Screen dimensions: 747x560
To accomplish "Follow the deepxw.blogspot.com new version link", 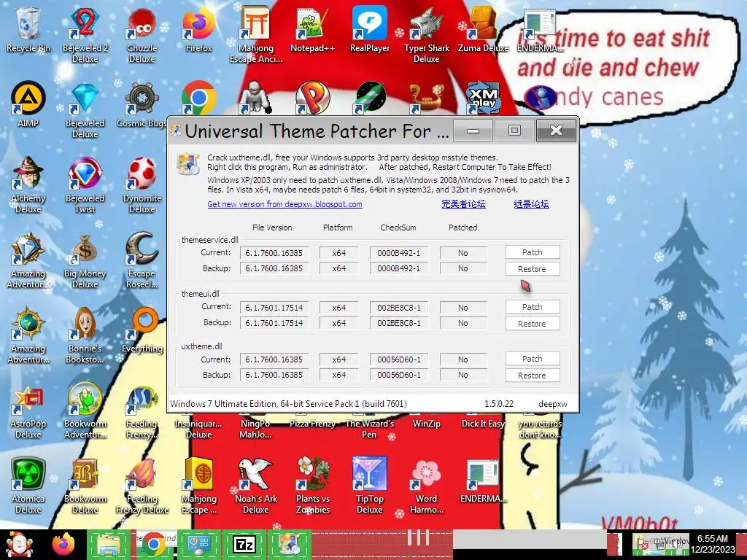I will point(285,204).
